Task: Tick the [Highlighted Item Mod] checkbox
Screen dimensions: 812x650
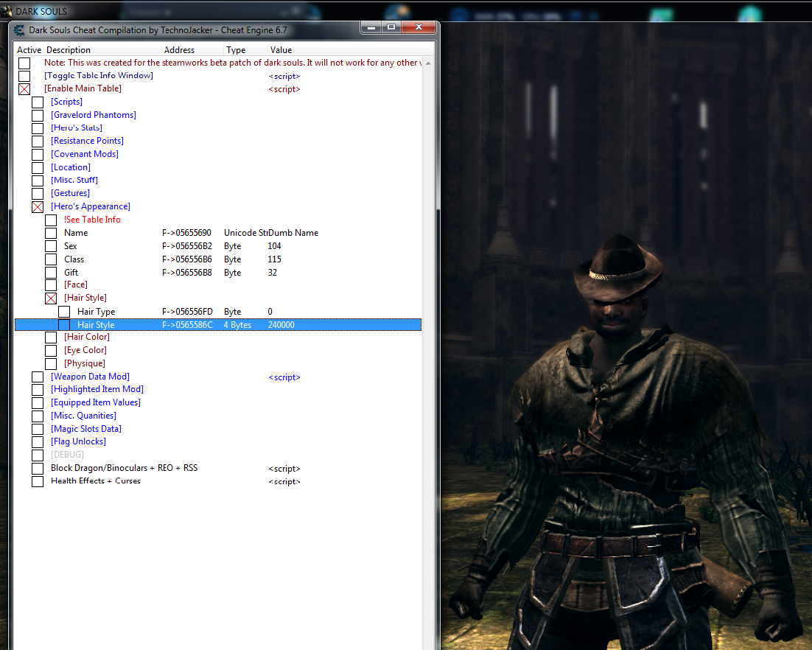Action: click(38, 389)
